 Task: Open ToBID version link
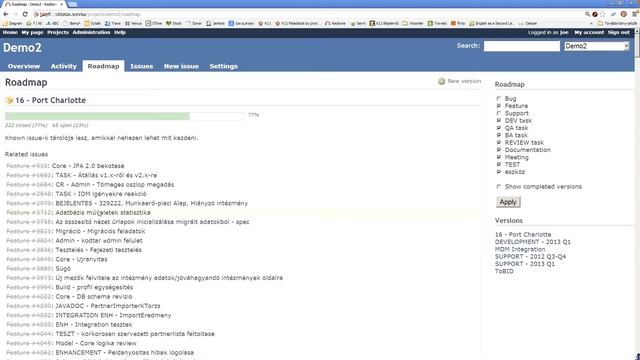(504, 271)
